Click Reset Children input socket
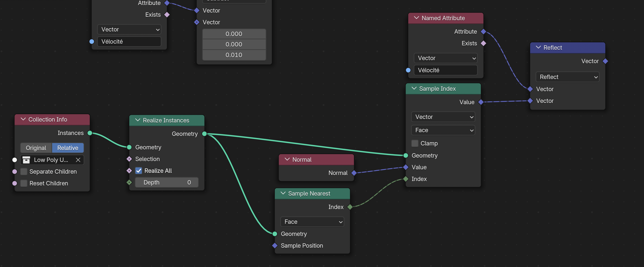The height and width of the screenshot is (267, 644). [x=15, y=183]
